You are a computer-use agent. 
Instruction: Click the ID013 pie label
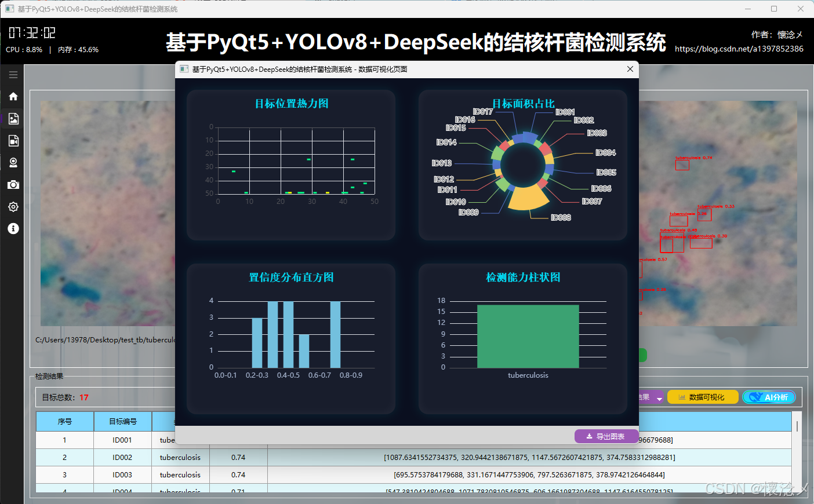click(442, 163)
